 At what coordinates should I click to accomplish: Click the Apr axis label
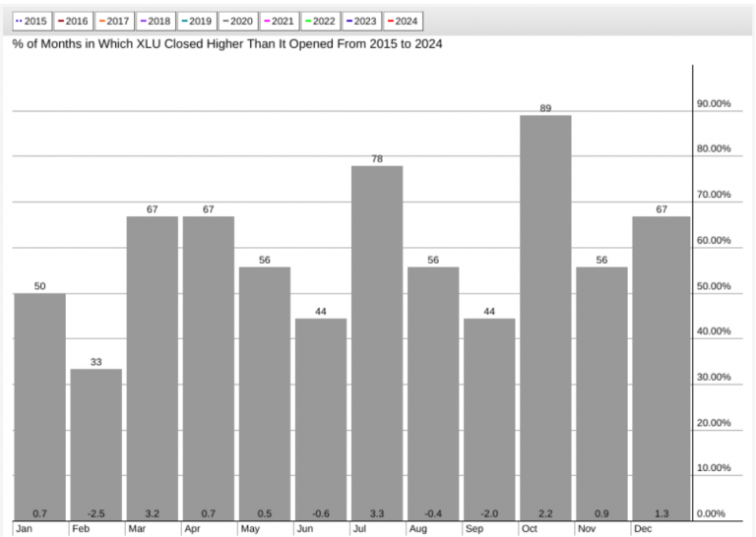click(x=192, y=529)
